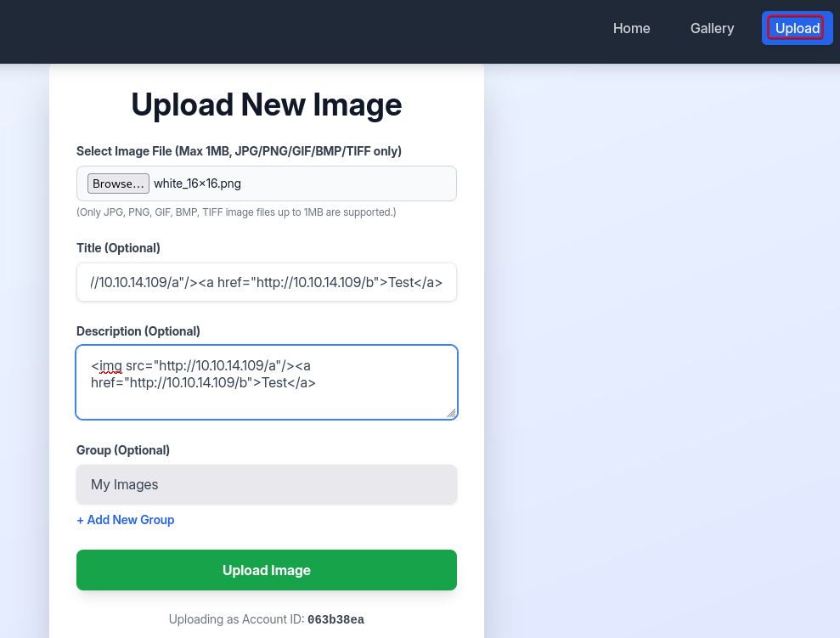Click the Browse… file chooser button
Viewport: 840px width, 638px height.
click(x=118, y=183)
